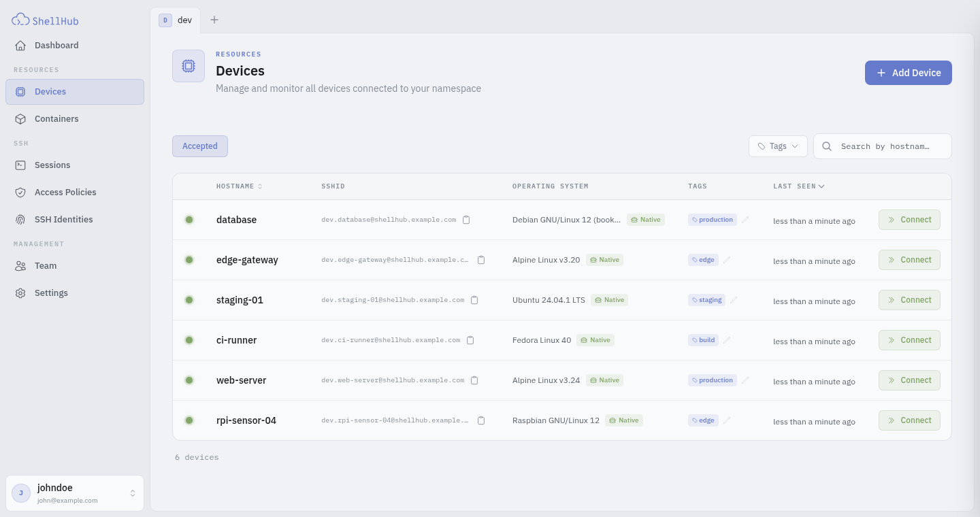Open a new namespace tab with plus
The height and width of the screenshot is (517, 980).
(x=214, y=20)
